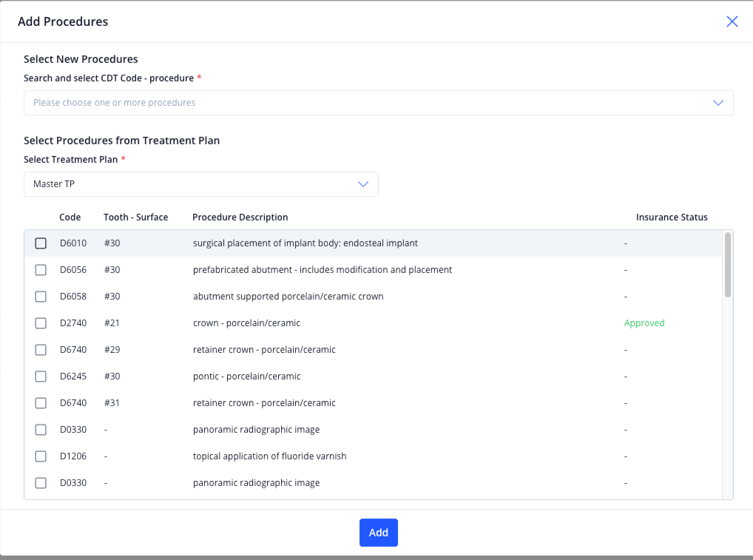Check the D6056 prefabricated abutment row
The width and height of the screenshot is (753, 560).
[41, 270]
